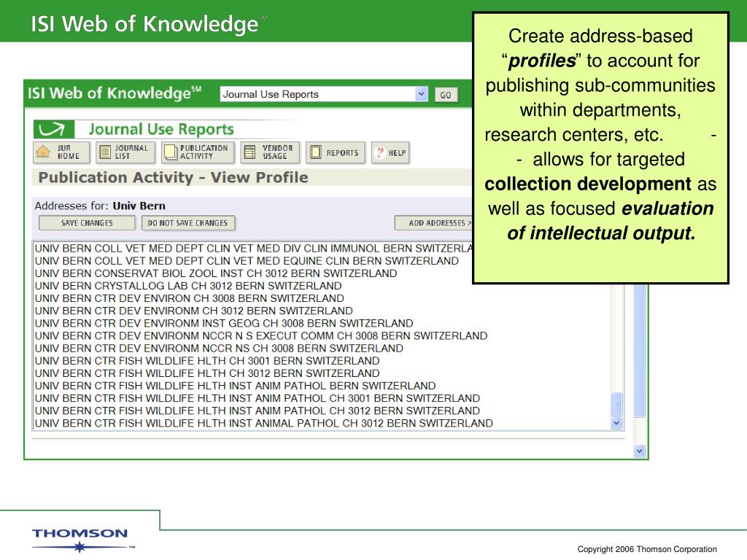Image resolution: width=747 pixels, height=560 pixels.
Task: Click the red question mark Help icon
Action: (x=380, y=152)
